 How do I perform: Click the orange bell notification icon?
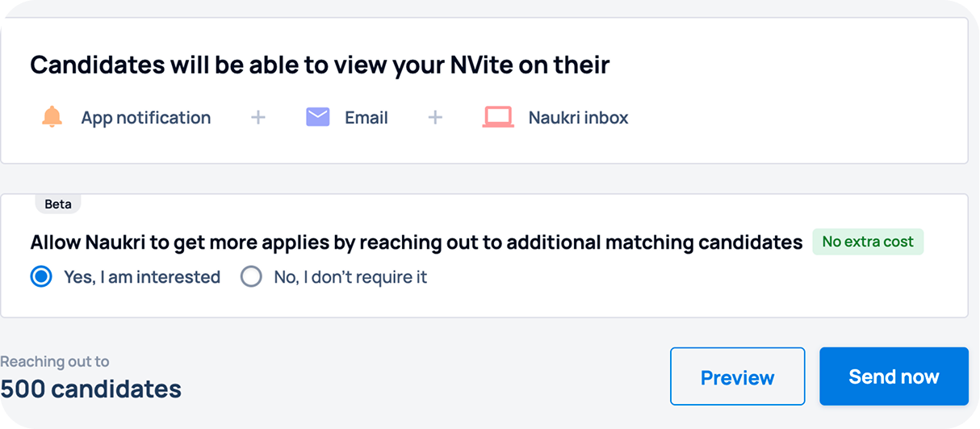(52, 117)
